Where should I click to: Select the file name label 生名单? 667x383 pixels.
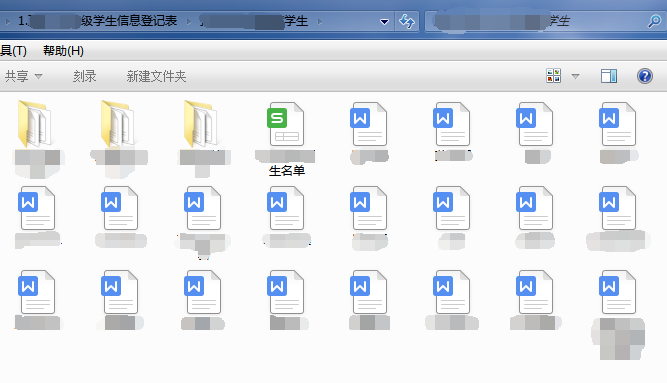tap(287, 171)
